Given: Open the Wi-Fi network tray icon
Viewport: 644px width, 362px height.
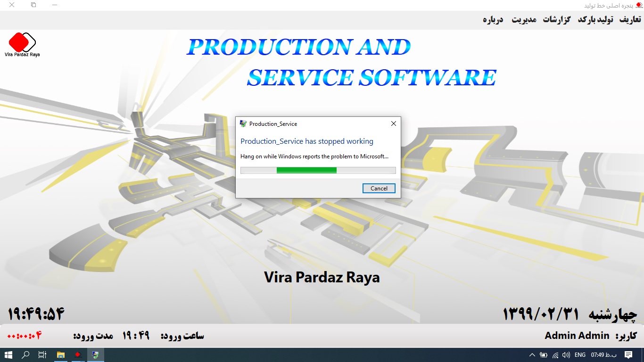Looking at the screenshot, I should (x=555, y=355).
